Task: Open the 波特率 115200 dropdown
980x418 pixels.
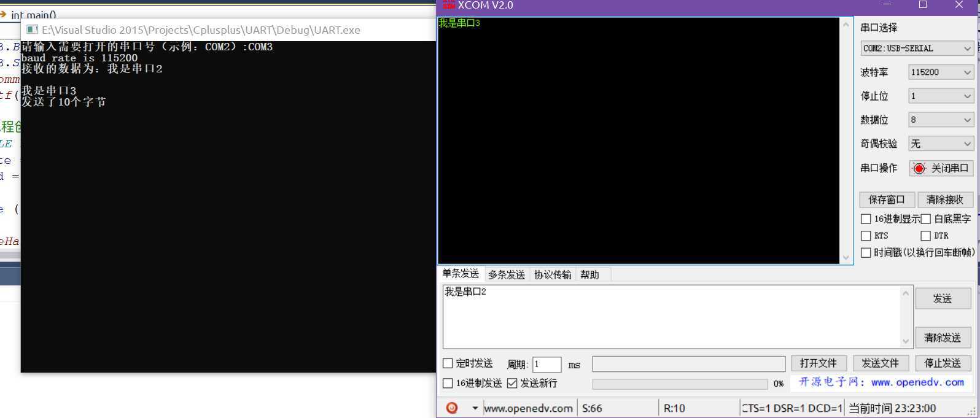Action: [x=941, y=72]
